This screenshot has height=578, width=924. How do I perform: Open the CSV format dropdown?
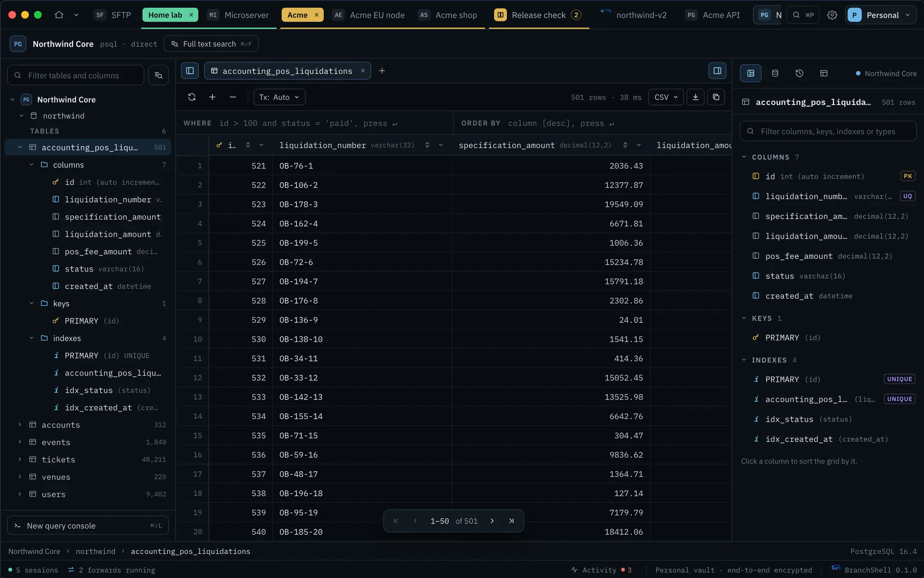point(666,97)
